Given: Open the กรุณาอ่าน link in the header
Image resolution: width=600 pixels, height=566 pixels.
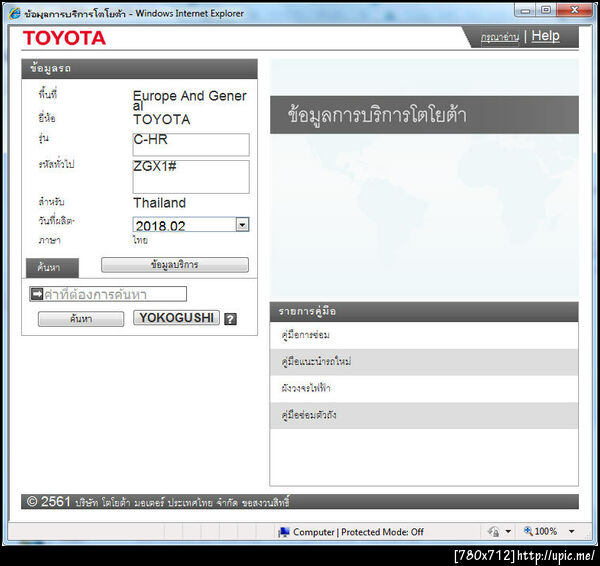Looking at the screenshot, I should (500, 37).
